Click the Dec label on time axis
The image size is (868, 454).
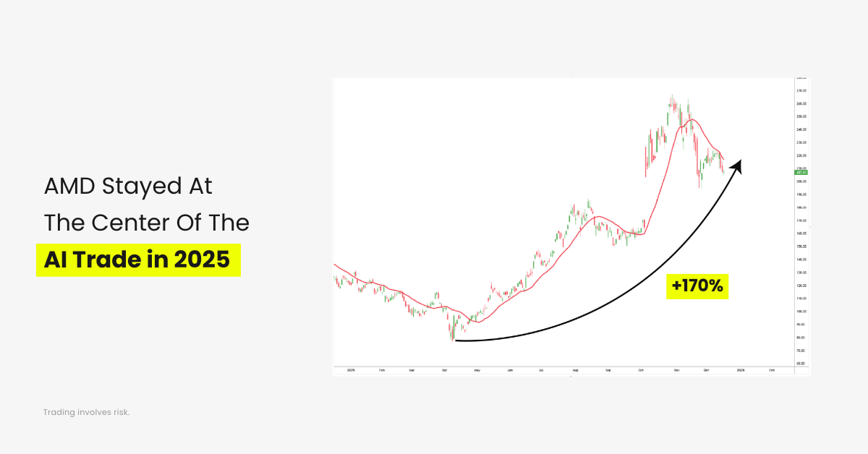[707, 369]
